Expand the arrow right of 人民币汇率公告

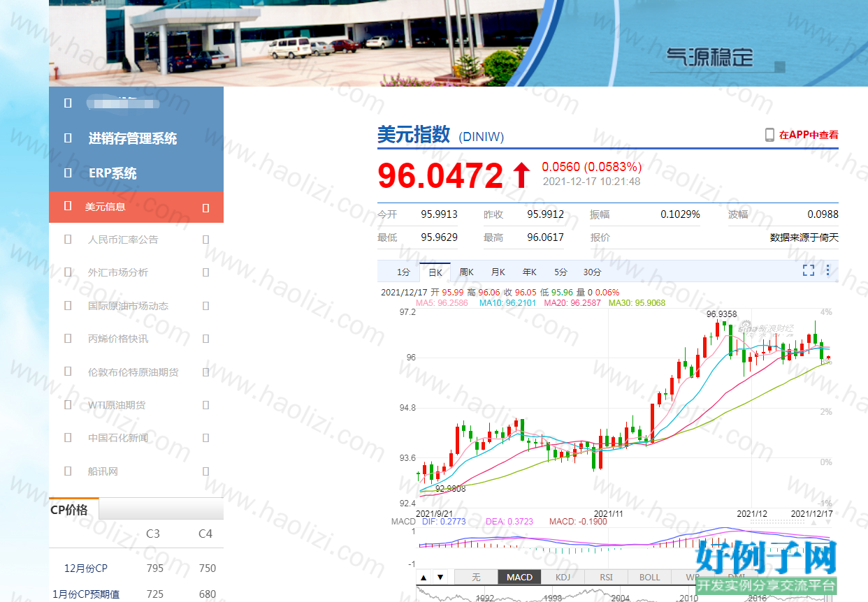205,240
